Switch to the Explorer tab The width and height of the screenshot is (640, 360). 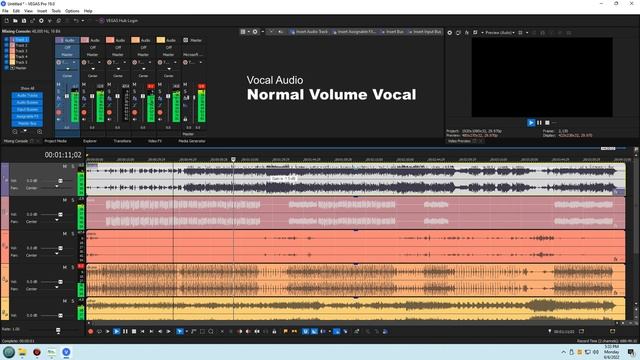tap(90, 141)
